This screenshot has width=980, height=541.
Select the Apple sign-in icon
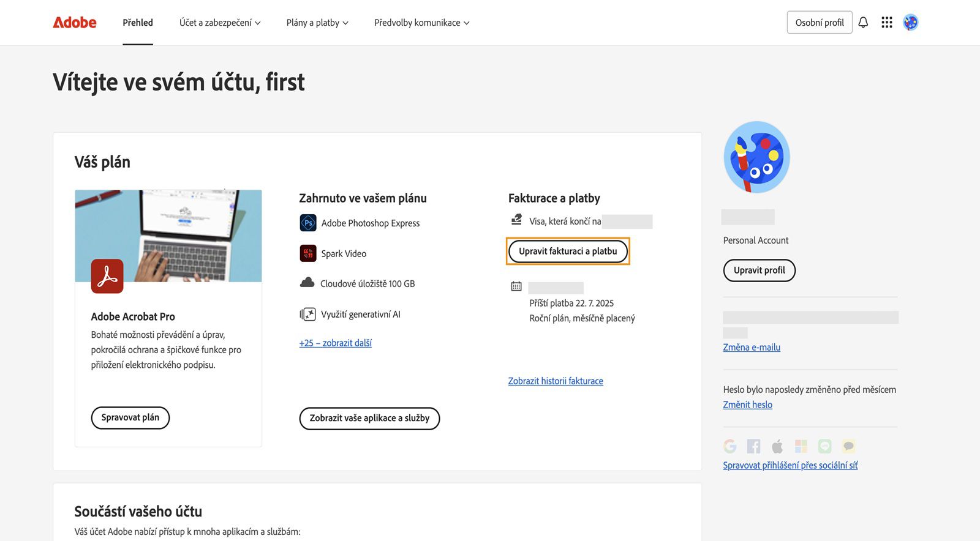pos(777,446)
